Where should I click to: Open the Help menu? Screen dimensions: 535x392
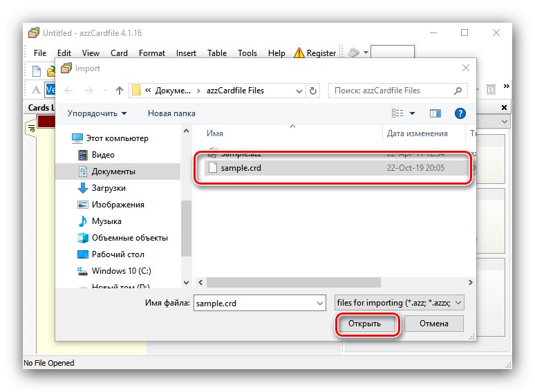(x=276, y=53)
